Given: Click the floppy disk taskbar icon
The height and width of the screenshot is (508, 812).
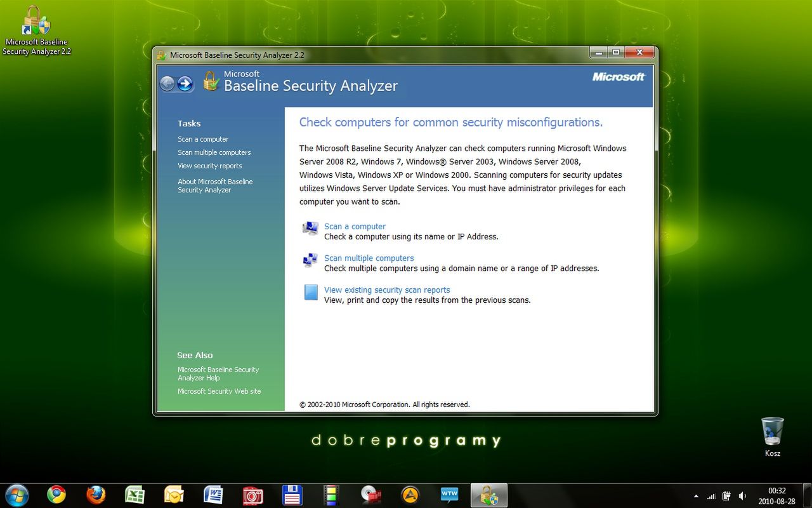Looking at the screenshot, I should pyautogui.click(x=292, y=495).
